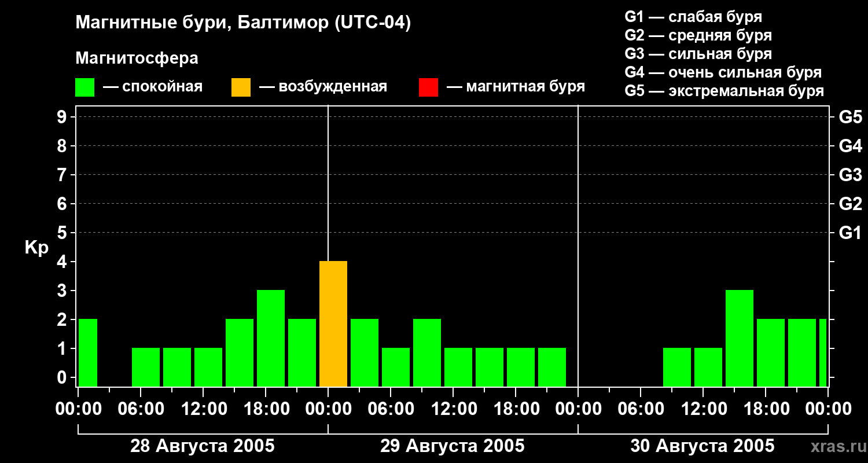Viewport: 868px width, 463px height.
Task: Click the '— возбужденная' legend label
Action: tap(323, 87)
